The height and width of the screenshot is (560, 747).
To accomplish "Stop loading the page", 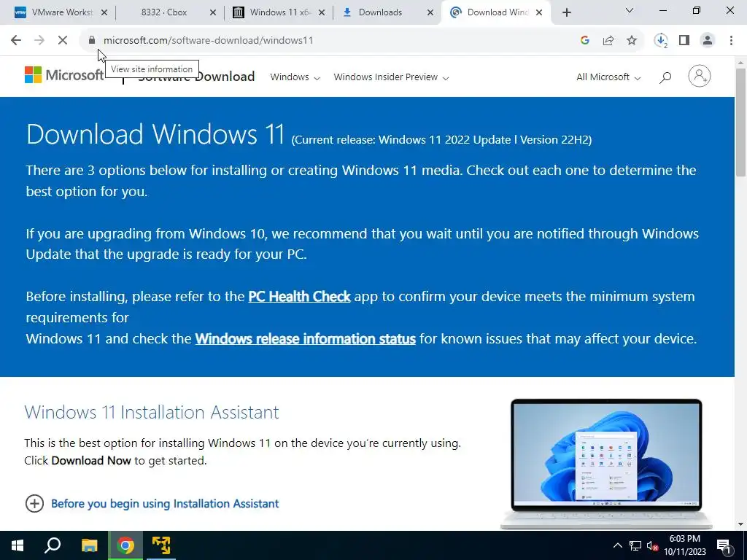I will (63, 41).
